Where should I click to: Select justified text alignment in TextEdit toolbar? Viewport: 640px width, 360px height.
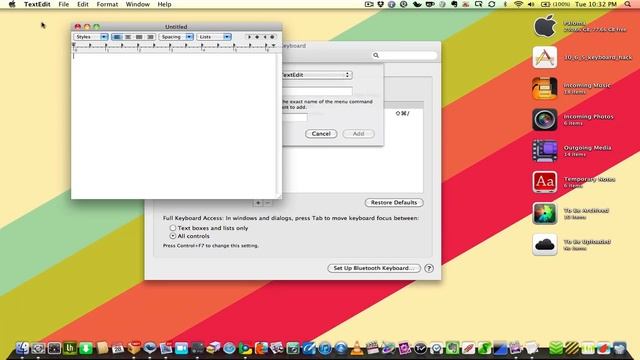[x=139, y=37]
